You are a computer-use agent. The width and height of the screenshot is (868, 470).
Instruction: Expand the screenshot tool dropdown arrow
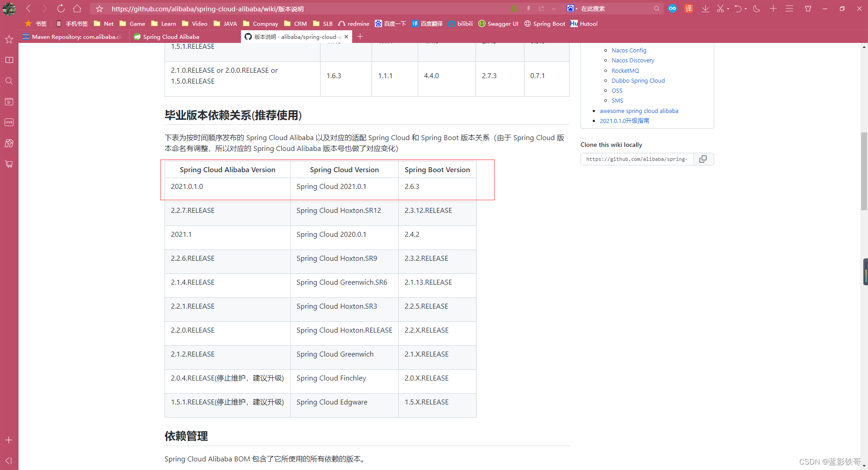[728, 9]
